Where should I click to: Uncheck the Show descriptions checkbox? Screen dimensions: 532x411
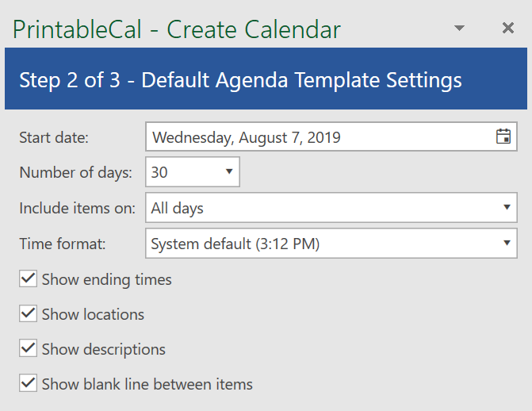pos(28,348)
